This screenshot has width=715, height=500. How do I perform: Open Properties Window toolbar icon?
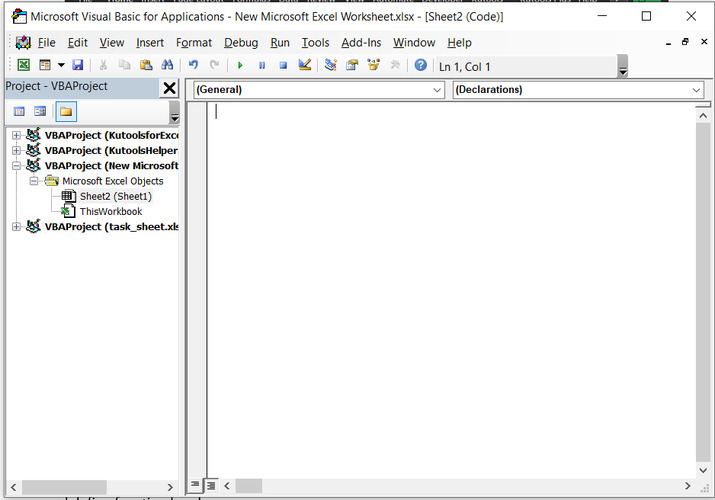coord(352,65)
